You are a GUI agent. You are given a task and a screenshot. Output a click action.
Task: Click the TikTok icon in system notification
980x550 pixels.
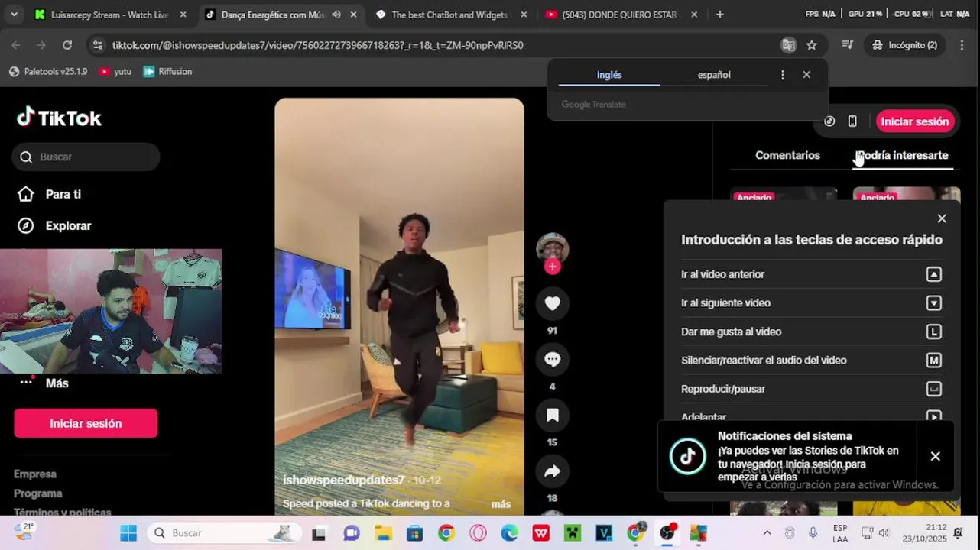click(x=687, y=456)
